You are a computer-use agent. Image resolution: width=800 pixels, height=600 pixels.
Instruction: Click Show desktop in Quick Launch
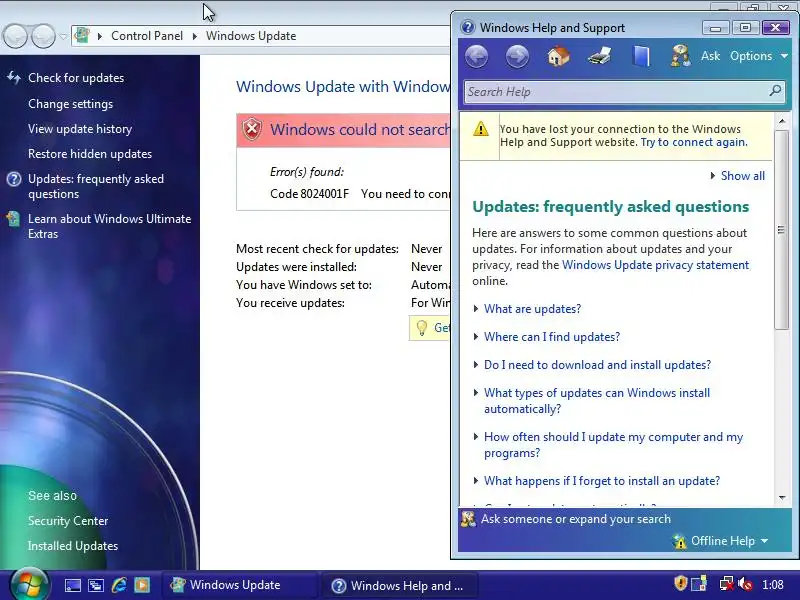coord(72,585)
